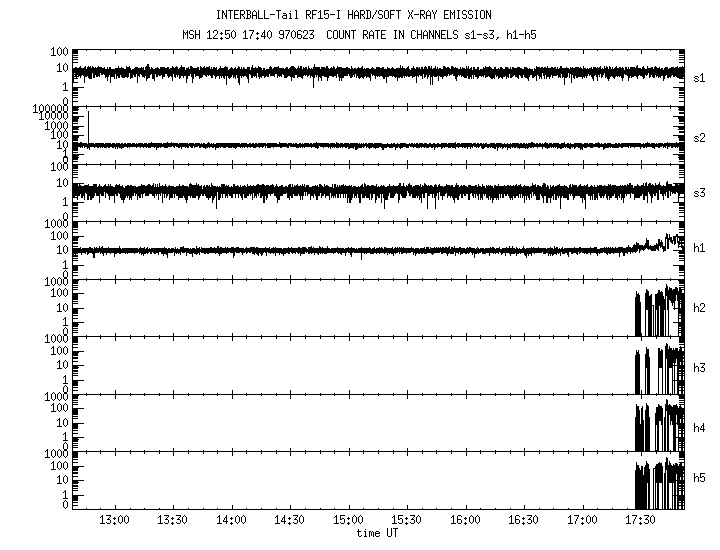Click the INTERBALL-Tail RF15-I plot title
This screenshot has width=720, height=550.
click(353, 15)
